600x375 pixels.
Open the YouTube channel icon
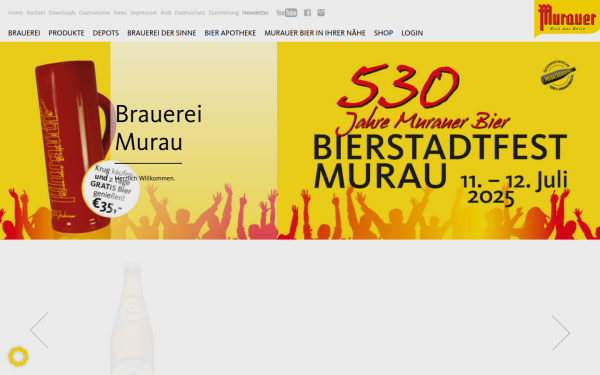point(286,13)
